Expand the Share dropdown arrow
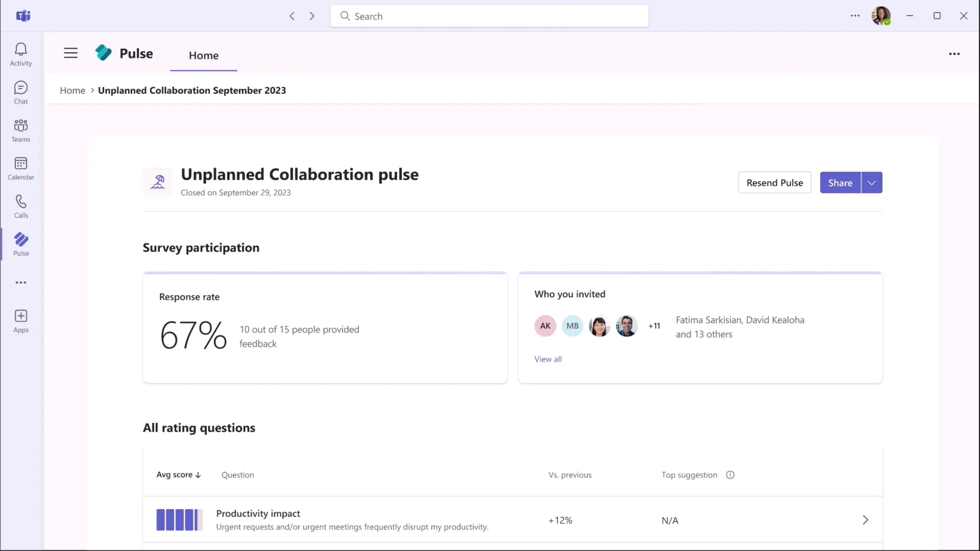 871,183
